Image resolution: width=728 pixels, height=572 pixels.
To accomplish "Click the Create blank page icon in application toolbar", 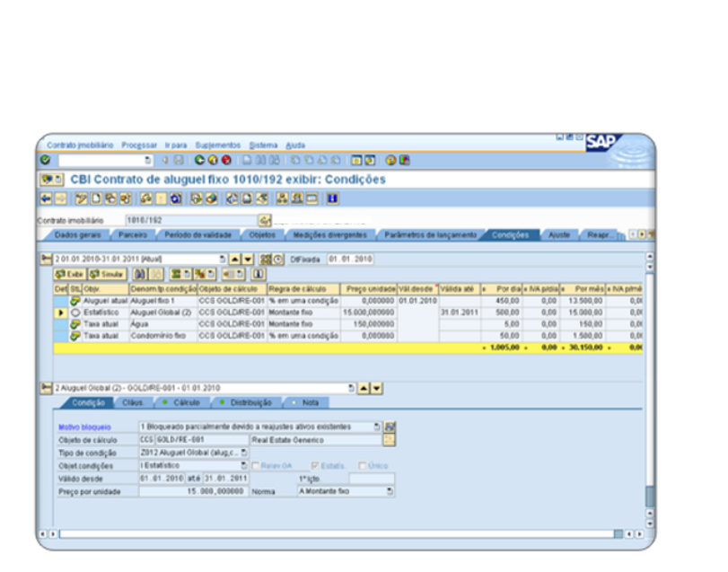I will tap(96, 199).
